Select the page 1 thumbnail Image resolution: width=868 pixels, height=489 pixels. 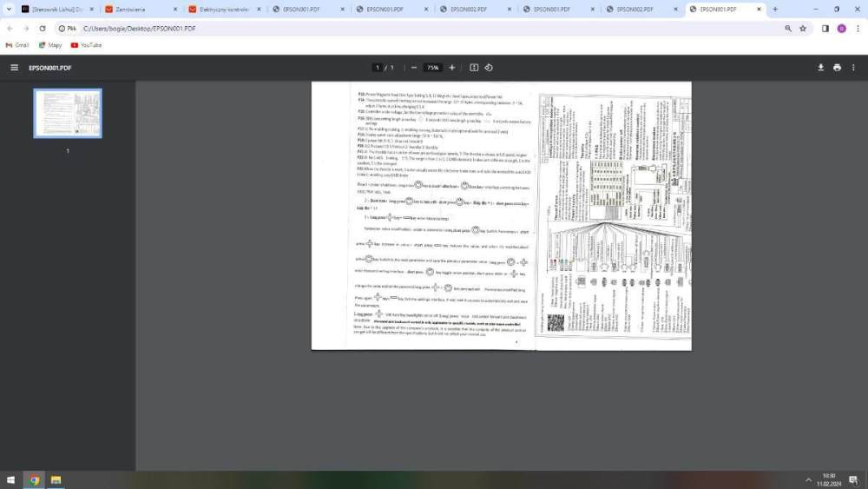[x=68, y=113]
